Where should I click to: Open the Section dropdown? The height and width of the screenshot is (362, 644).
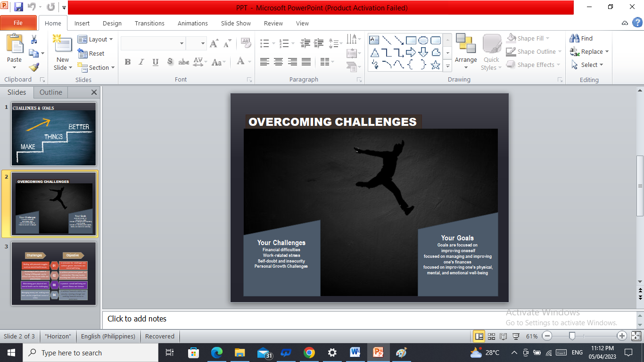click(x=96, y=67)
